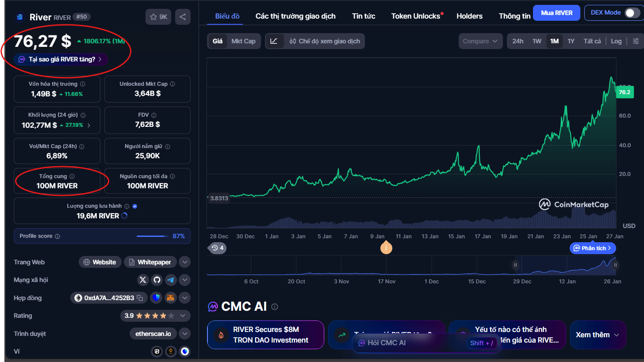Select the line chart type icon
The image size is (644, 362).
pyautogui.click(x=274, y=41)
